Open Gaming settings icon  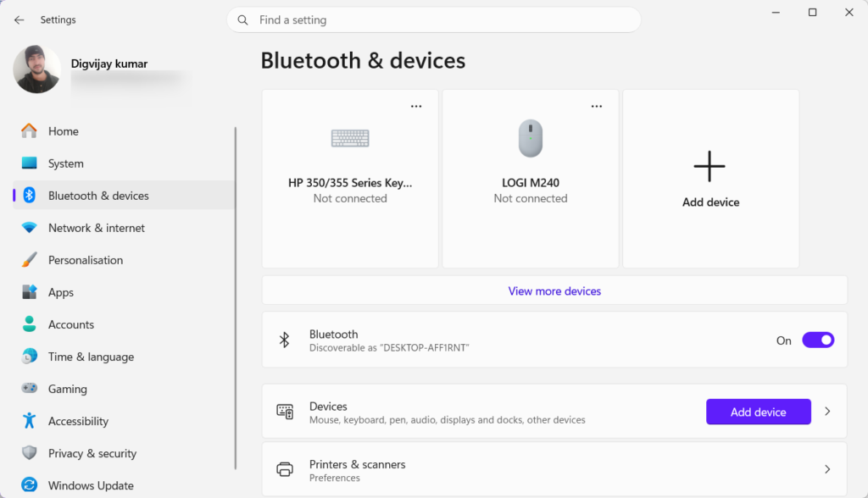pyautogui.click(x=31, y=389)
